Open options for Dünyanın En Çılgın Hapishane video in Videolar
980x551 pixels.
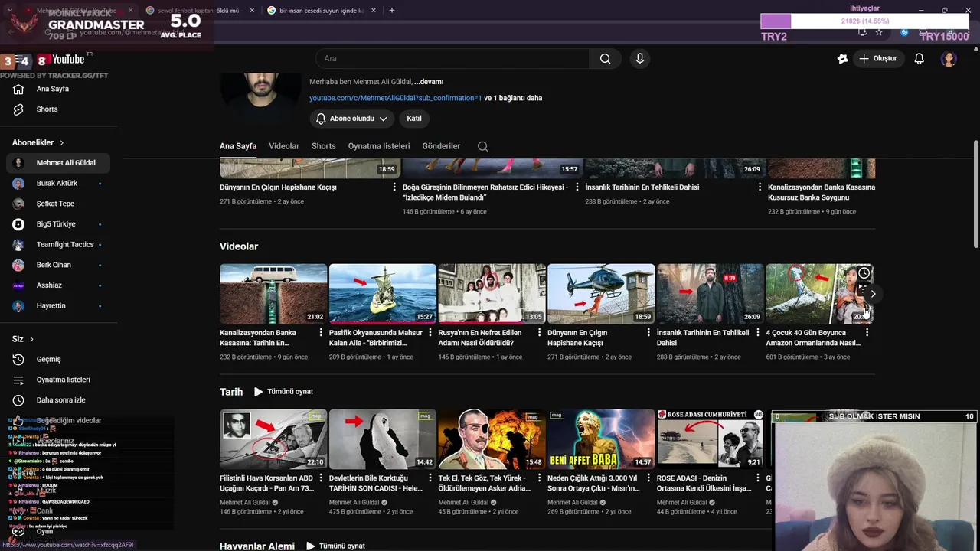tap(649, 333)
